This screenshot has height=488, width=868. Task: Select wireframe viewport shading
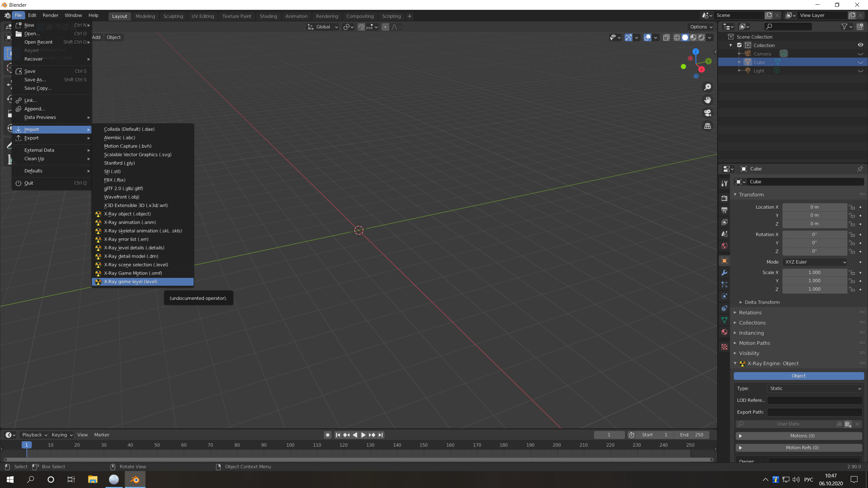tap(677, 37)
